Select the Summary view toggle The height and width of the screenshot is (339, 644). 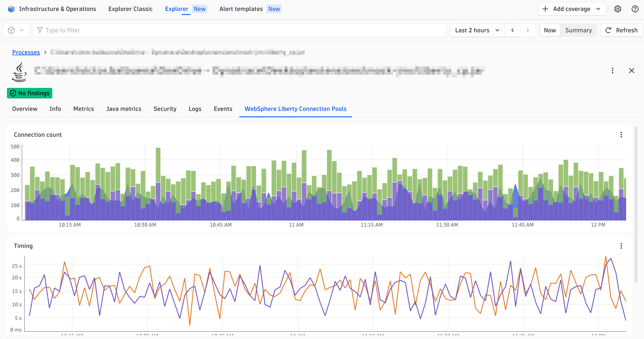pyautogui.click(x=578, y=30)
